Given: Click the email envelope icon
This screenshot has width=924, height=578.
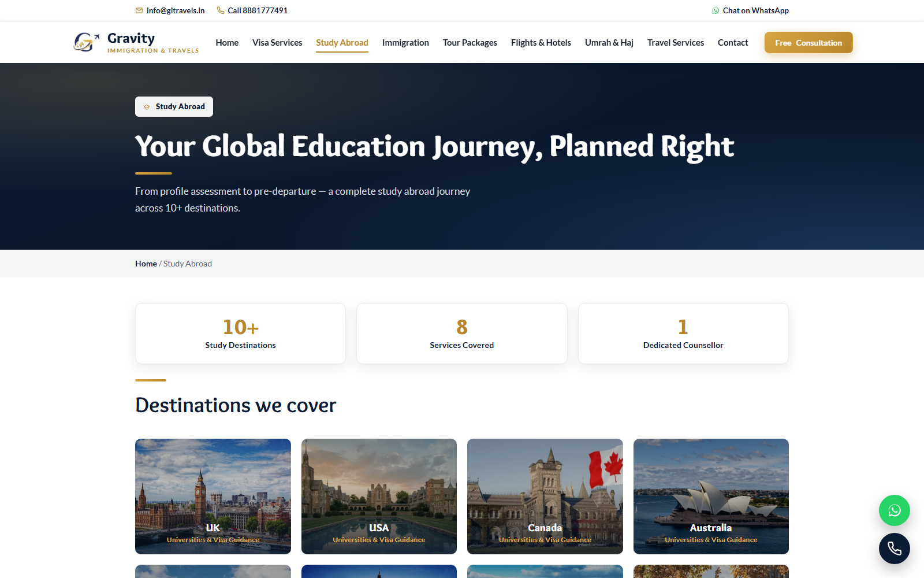Looking at the screenshot, I should coord(139,10).
